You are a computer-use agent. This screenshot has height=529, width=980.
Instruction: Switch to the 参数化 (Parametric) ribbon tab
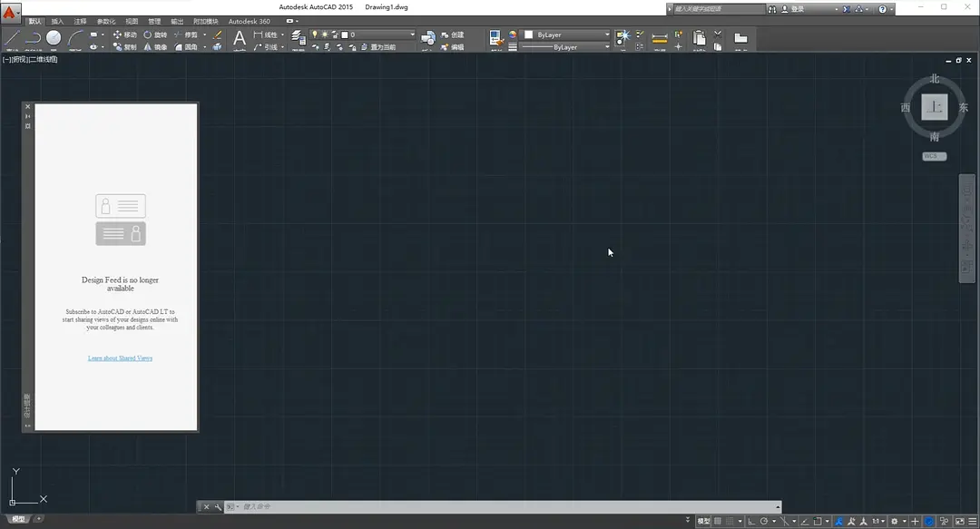click(106, 21)
